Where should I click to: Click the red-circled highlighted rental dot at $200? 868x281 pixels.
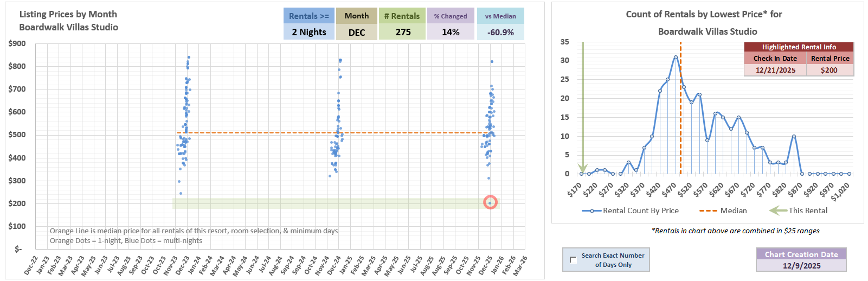(x=490, y=203)
